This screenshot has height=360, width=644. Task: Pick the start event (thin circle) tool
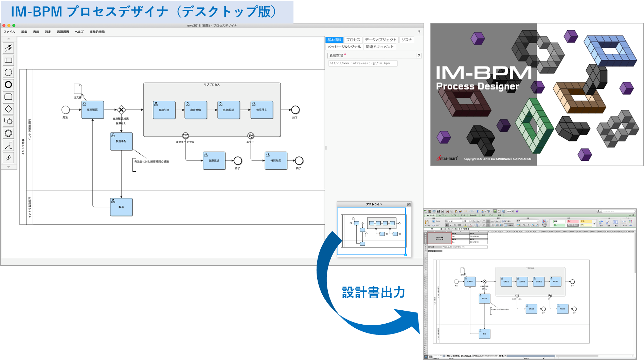click(x=8, y=72)
